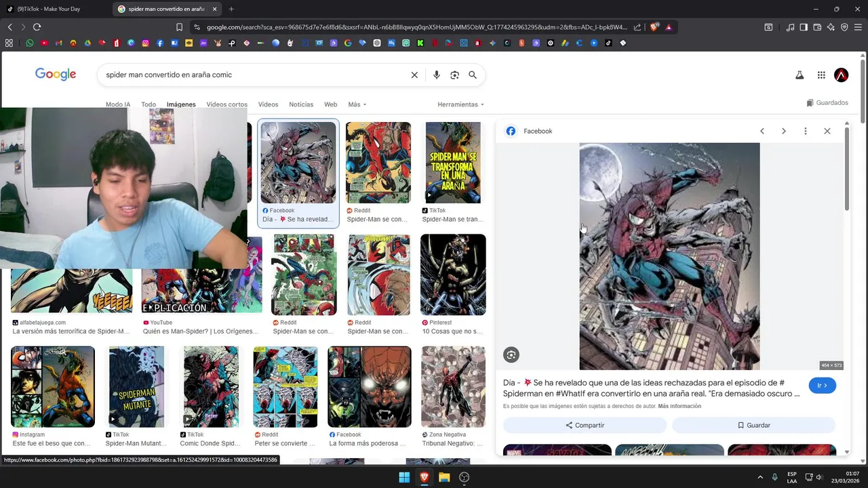The width and height of the screenshot is (868, 488).
Task: Open the Brave playlist music-note icon
Action: click(790, 27)
